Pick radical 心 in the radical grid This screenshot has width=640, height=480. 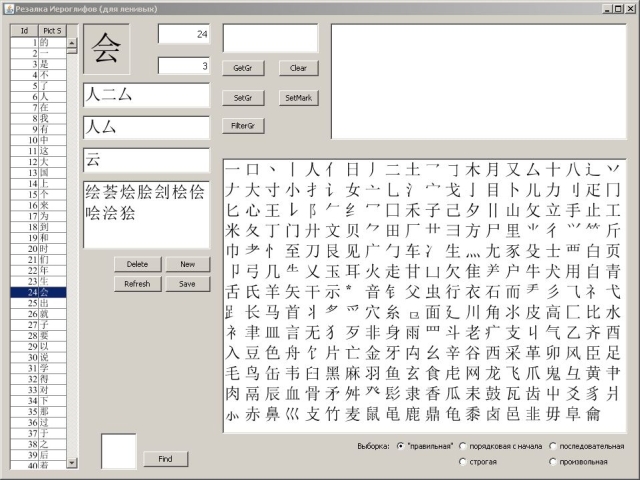(x=253, y=210)
